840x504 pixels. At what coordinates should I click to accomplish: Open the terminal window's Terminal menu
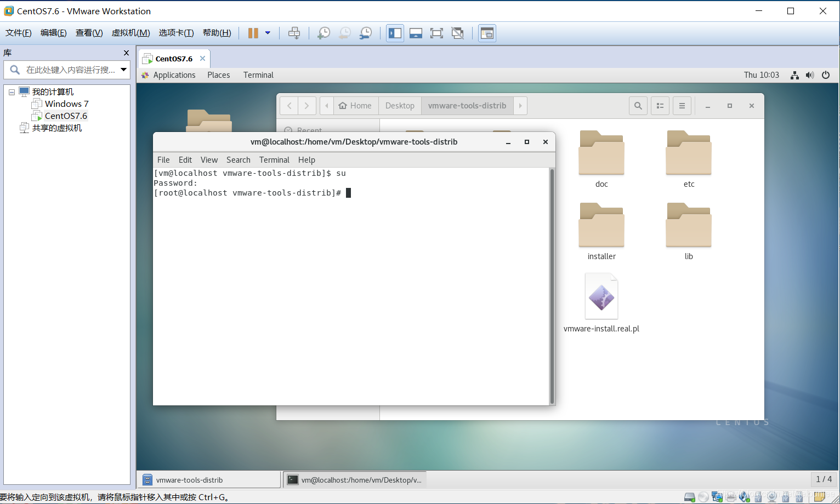click(274, 160)
